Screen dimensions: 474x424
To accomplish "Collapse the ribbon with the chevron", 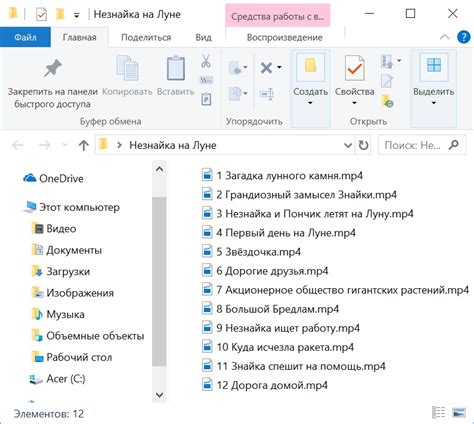I will coord(444,37).
